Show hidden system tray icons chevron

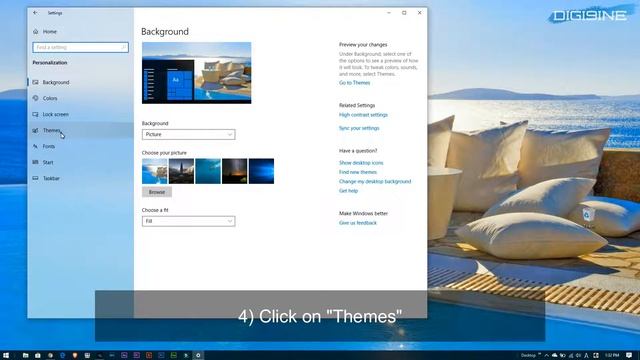coord(547,356)
